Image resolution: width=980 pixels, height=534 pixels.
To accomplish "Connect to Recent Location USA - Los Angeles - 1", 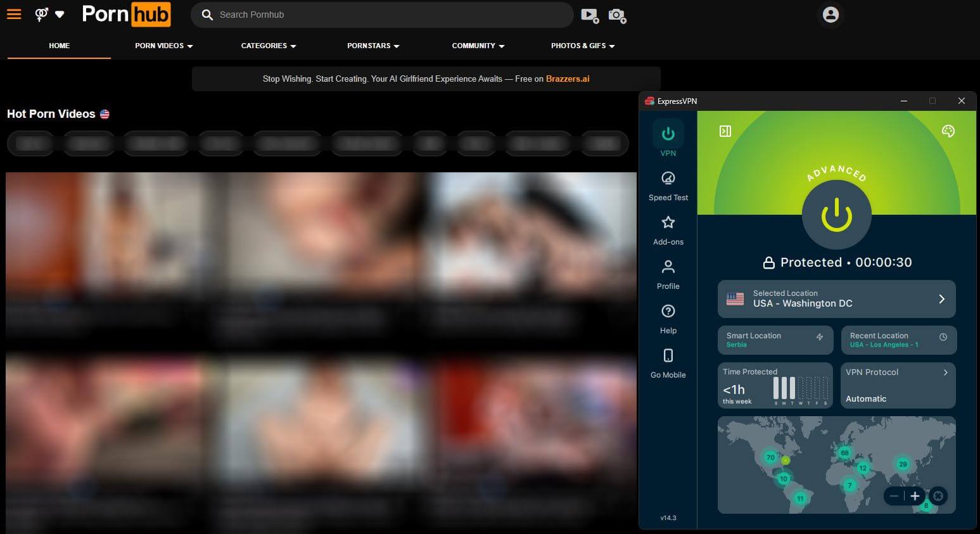I will point(898,340).
